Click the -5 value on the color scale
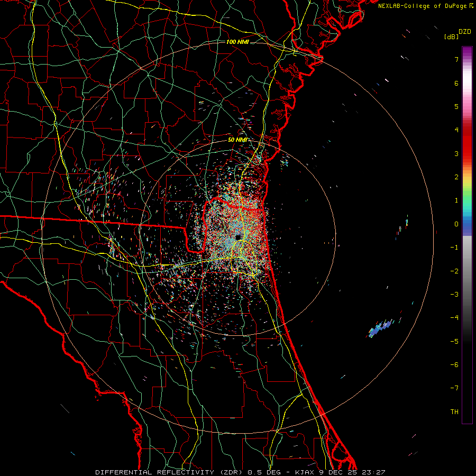 coord(454,342)
